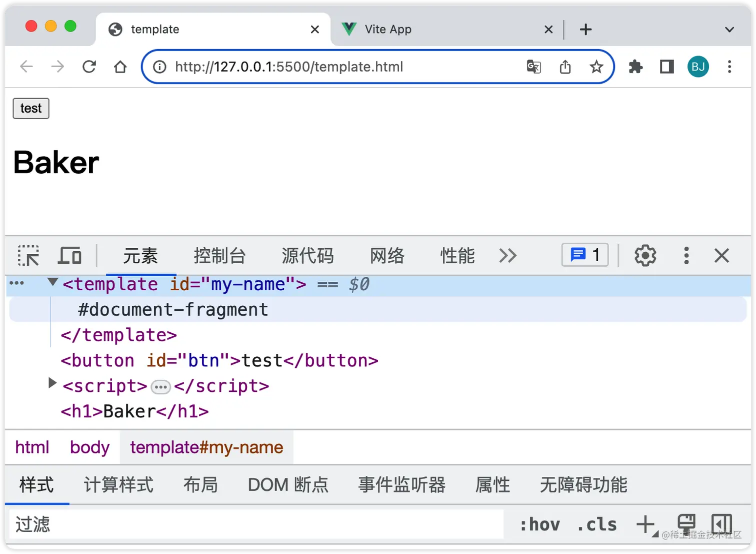Click the test button on page
The width and height of the screenshot is (756, 554).
click(x=31, y=108)
